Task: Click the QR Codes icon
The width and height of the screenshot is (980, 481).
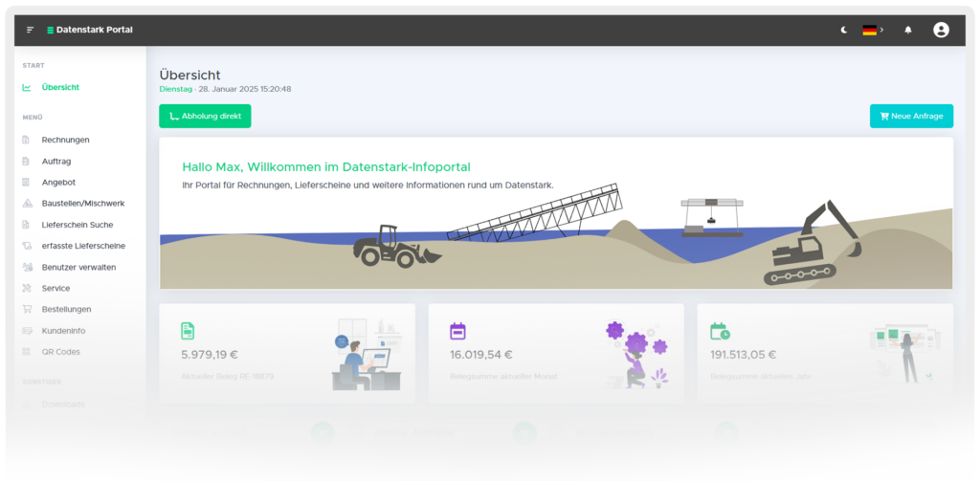Action: pos(26,352)
